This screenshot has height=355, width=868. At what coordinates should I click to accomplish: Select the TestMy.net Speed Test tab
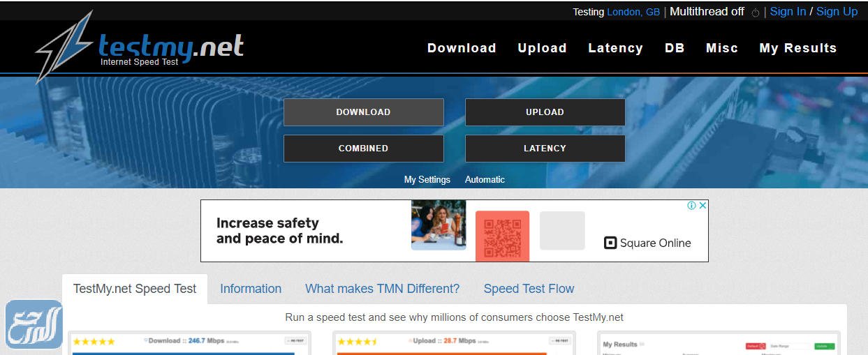135,289
